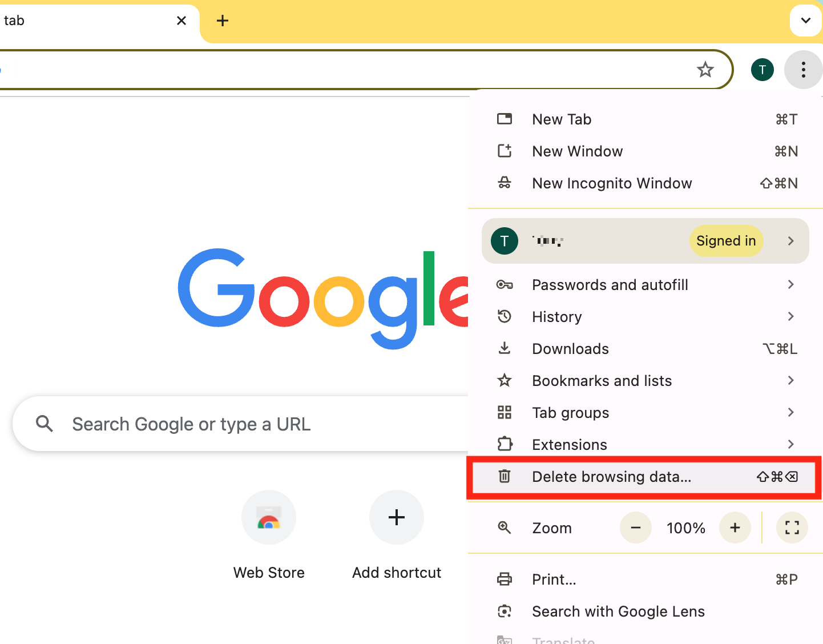Click the three-dot Chrome menu icon

pyautogui.click(x=803, y=69)
